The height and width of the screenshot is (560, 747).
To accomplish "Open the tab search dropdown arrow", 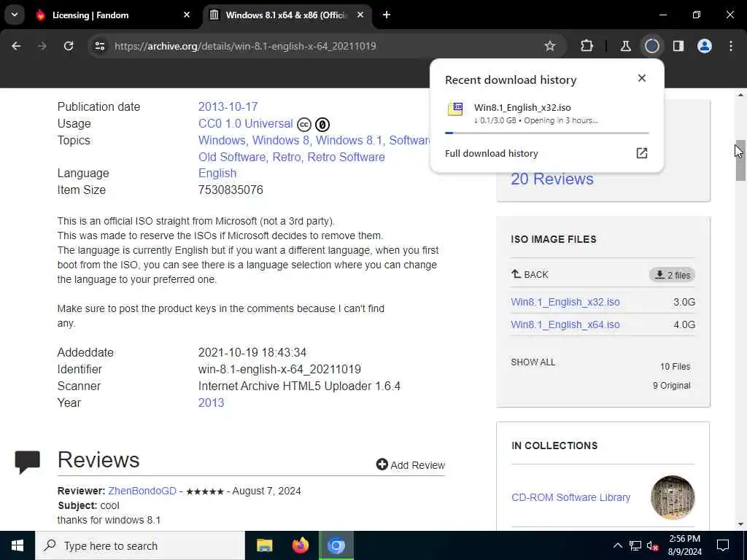I will [x=15, y=15].
